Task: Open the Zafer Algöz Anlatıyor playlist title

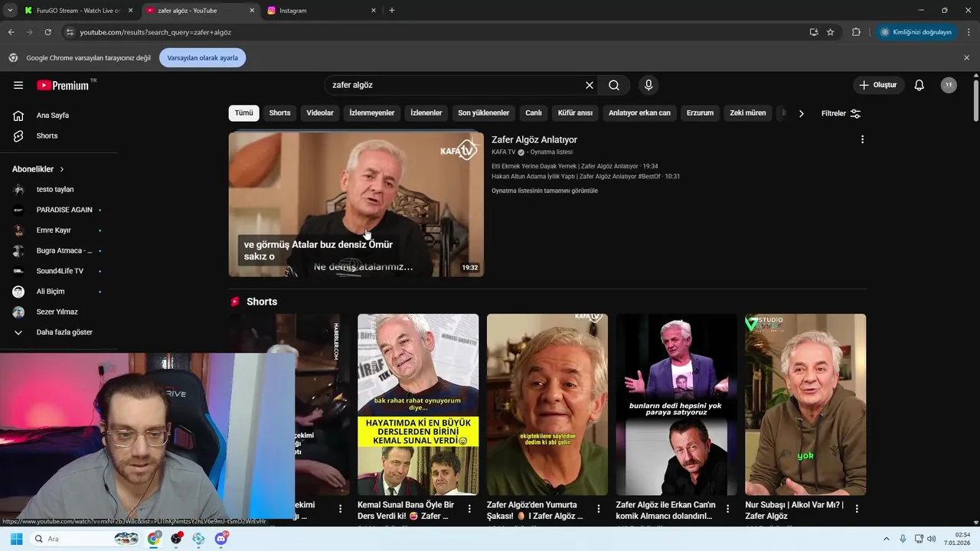Action: (x=534, y=140)
